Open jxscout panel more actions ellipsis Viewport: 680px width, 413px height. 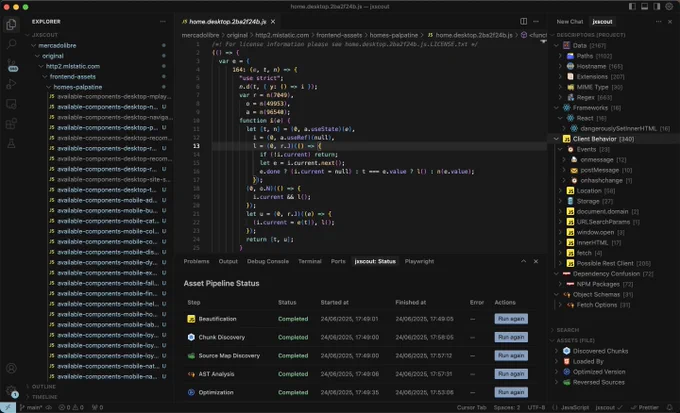[x=659, y=21]
